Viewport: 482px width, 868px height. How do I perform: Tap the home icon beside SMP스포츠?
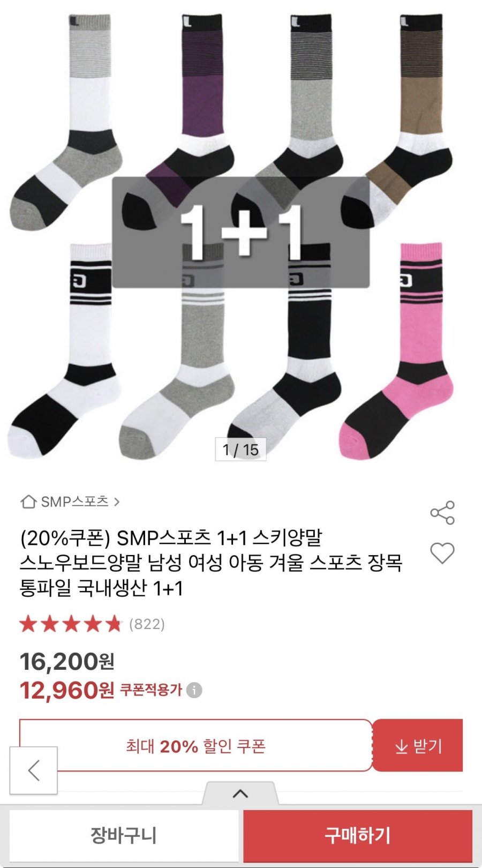28,502
